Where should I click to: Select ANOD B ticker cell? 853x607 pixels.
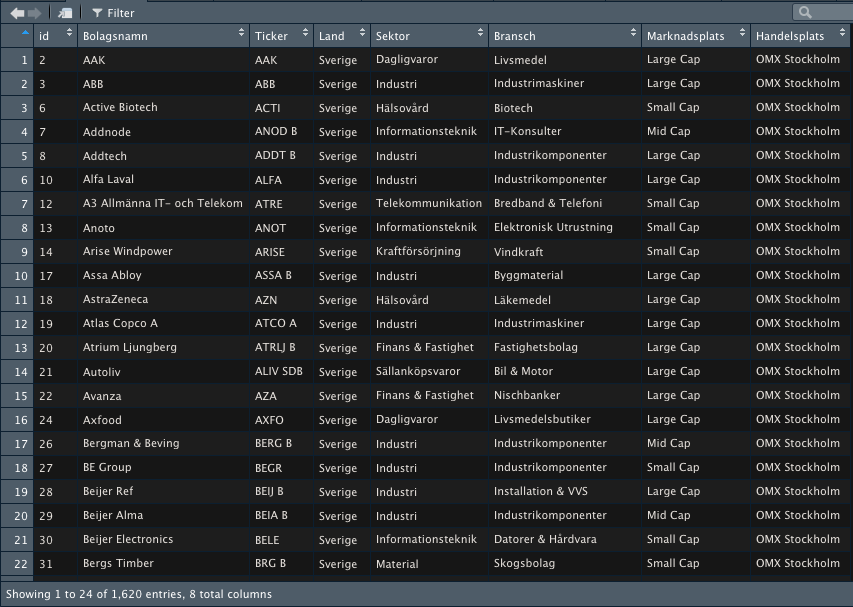coord(281,132)
